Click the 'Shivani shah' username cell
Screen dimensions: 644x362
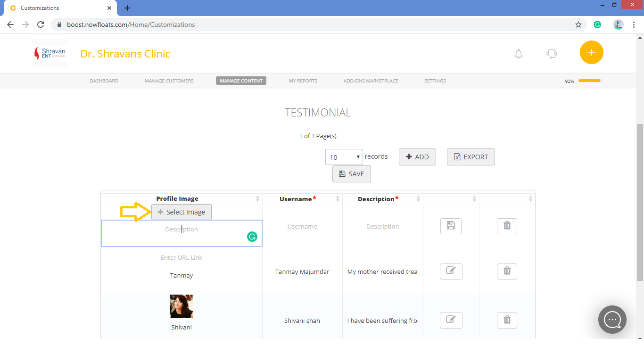[302, 321]
